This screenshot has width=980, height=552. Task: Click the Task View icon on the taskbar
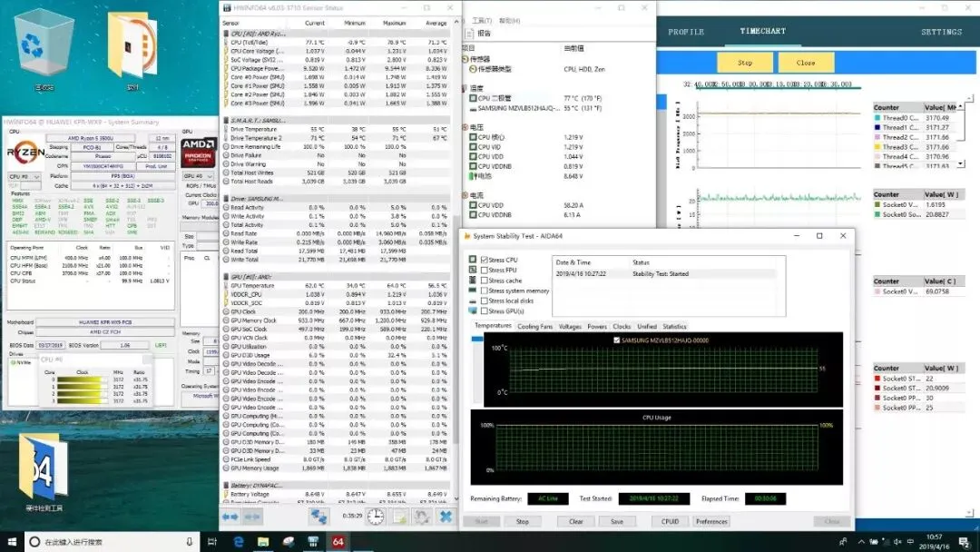pyautogui.click(x=211, y=541)
